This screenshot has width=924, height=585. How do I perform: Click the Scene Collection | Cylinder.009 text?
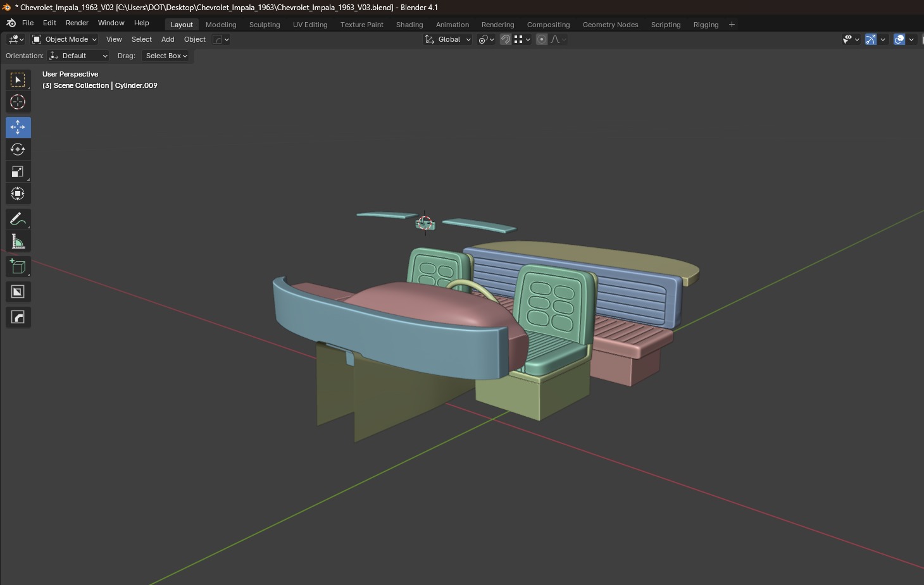100,85
